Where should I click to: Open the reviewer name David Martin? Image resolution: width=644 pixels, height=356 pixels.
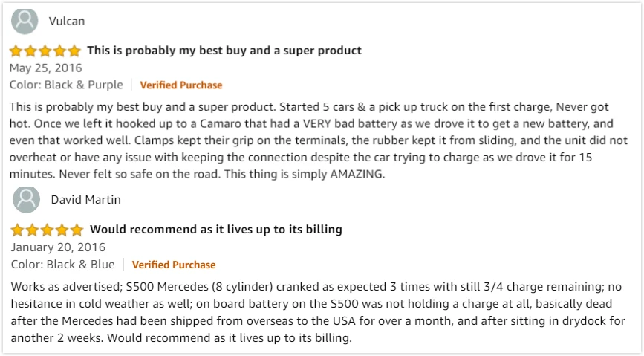[x=85, y=199]
